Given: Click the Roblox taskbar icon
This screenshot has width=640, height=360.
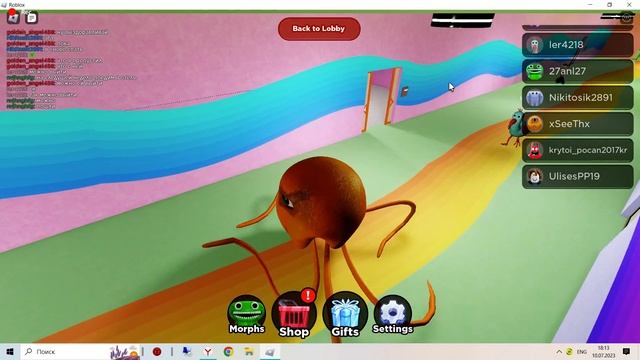Looking at the screenshot, I should pyautogui.click(x=269, y=351).
